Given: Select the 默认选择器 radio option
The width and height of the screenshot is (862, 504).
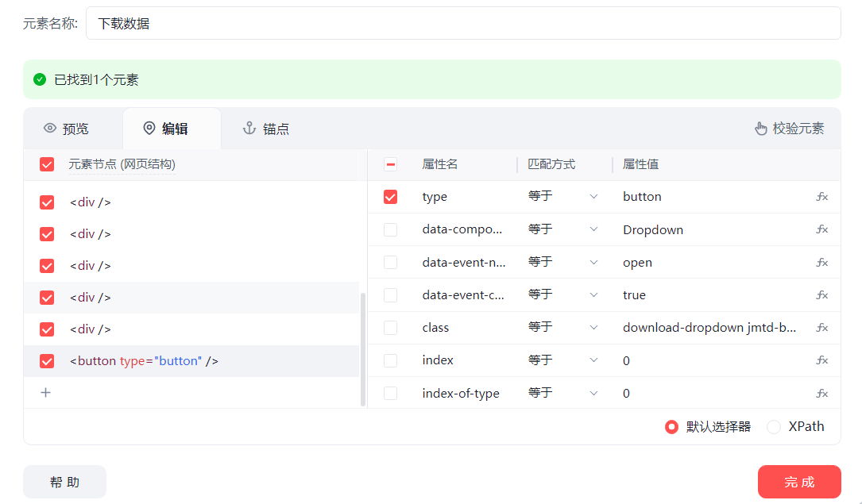Looking at the screenshot, I should (671, 426).
